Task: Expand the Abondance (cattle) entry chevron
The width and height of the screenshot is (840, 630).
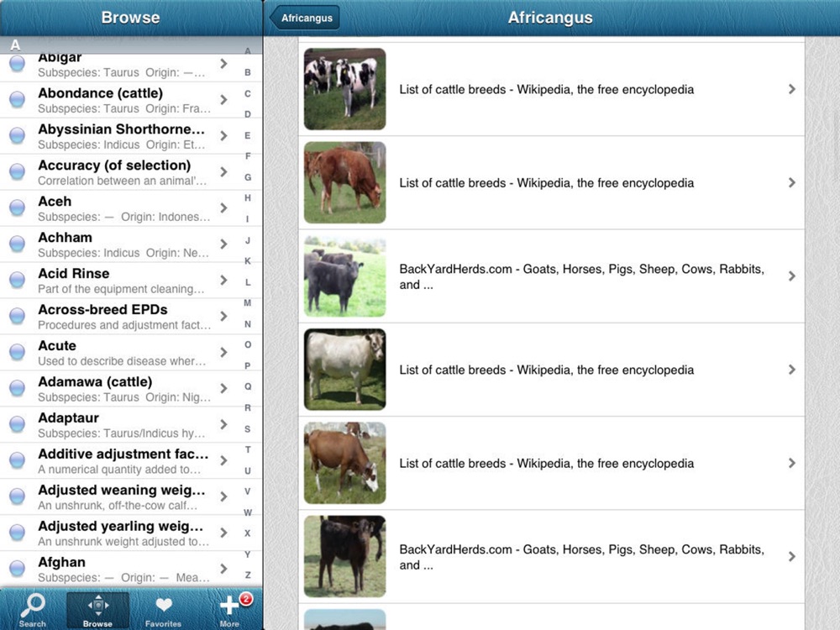Action: pos(224,100)
